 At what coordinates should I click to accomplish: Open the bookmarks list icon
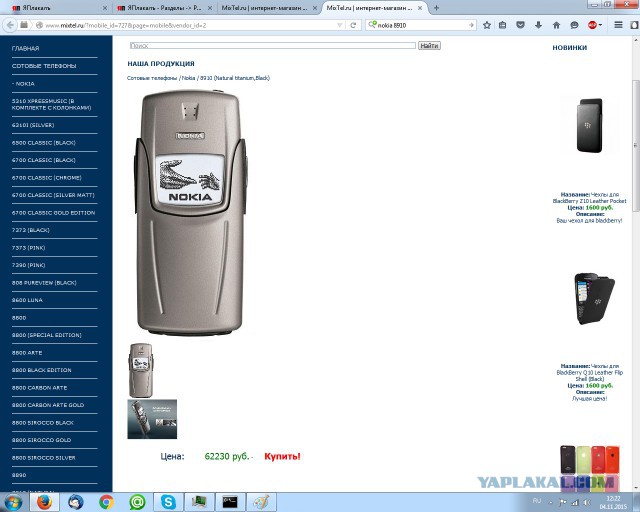502,25
